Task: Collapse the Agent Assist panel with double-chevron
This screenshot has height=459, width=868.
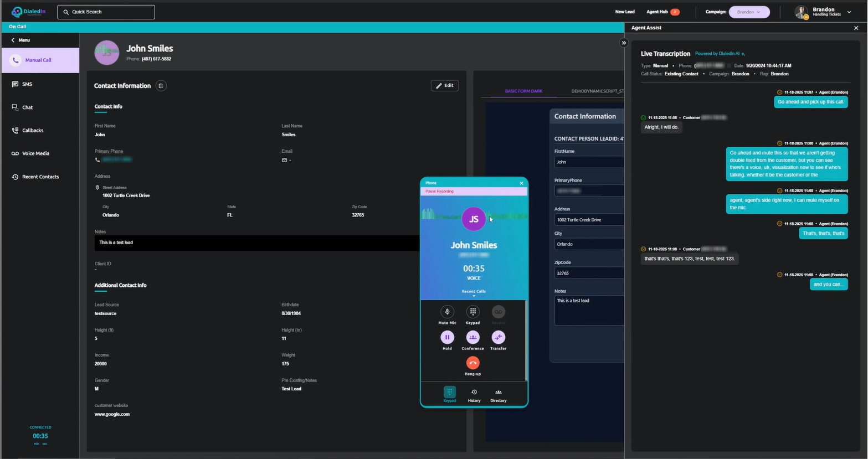Action: tap(624, 43)
